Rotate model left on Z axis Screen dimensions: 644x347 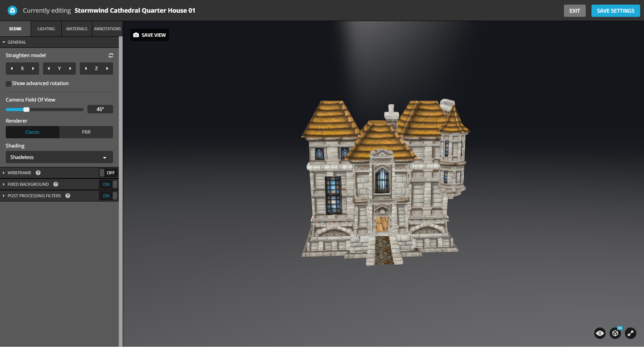point(85,69)
